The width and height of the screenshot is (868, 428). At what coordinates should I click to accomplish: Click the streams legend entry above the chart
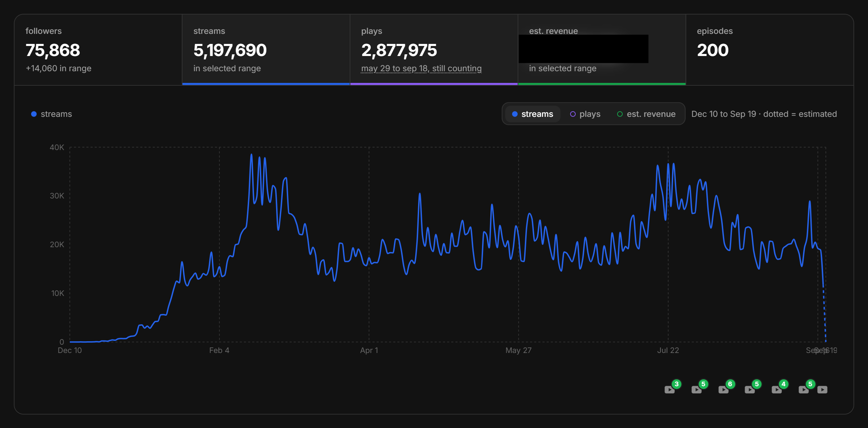[x=51, y=114]
